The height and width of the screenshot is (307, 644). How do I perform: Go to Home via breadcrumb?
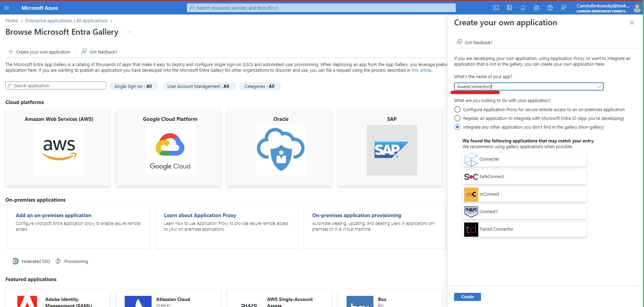[x=11, y=21]
